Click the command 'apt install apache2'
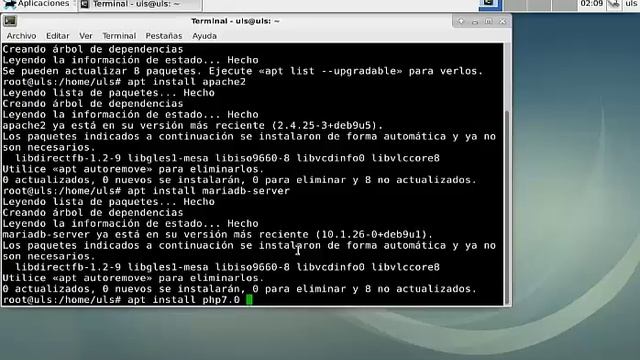The height and width of the screenshot is (360, 640). (187, 82)
